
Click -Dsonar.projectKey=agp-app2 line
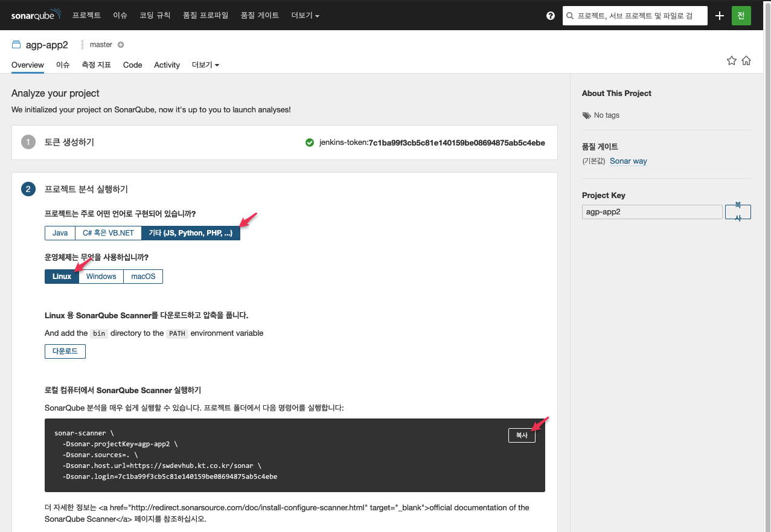pyautogui.click(x=120, y=444)
